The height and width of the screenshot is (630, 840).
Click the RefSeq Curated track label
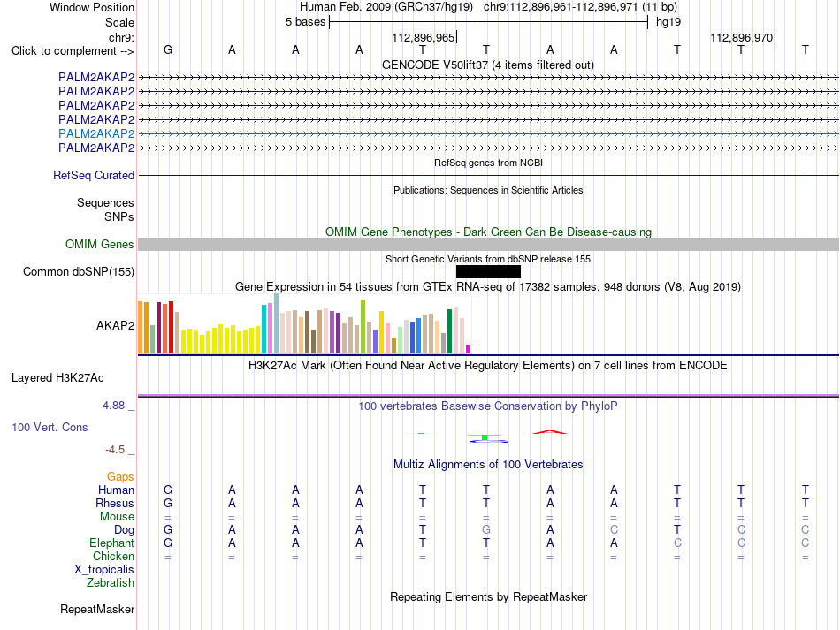tap(94, 175)
